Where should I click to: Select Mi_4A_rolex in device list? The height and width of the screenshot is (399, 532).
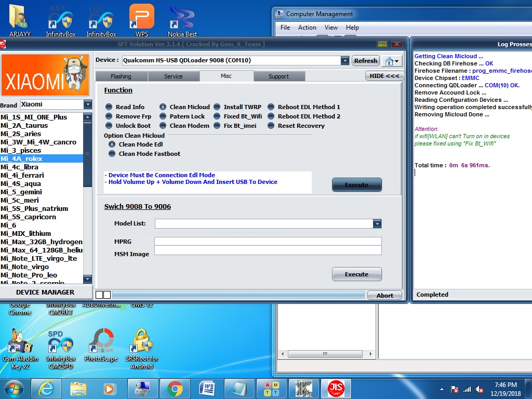point(42,159)
